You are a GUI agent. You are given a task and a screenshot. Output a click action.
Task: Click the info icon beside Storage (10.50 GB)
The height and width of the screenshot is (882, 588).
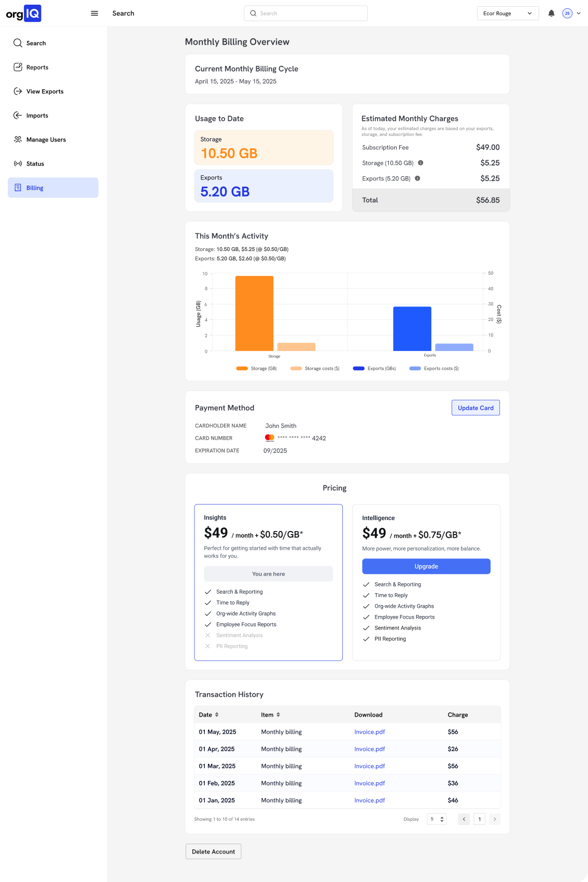421,163
